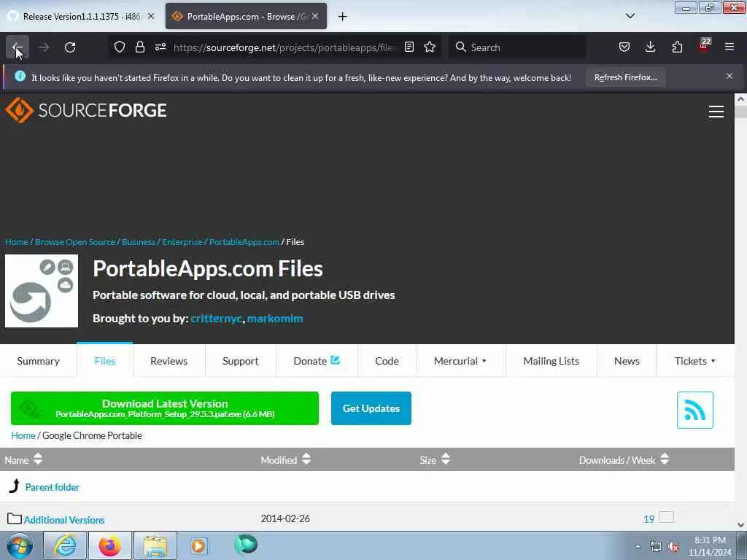Sort the file list by Modified
The width and height of the screenshot is (747, 560).
click(285, 460)
